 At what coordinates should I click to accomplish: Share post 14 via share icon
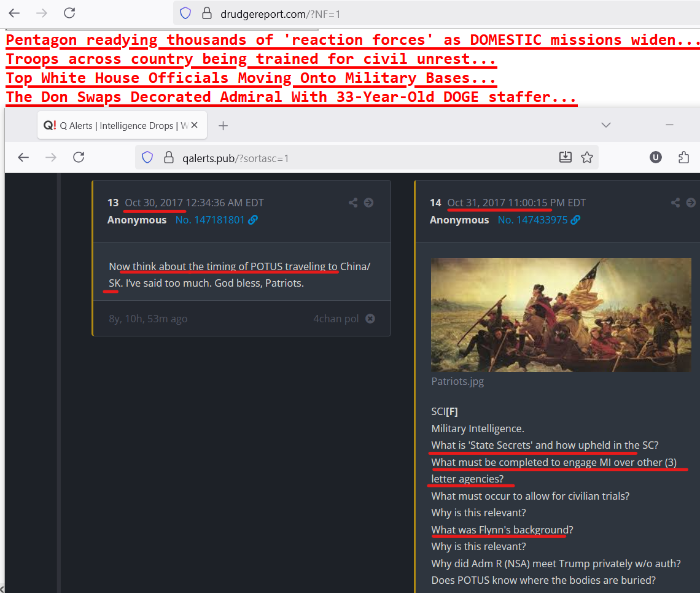pyautogui.click(x=675, y=203)
